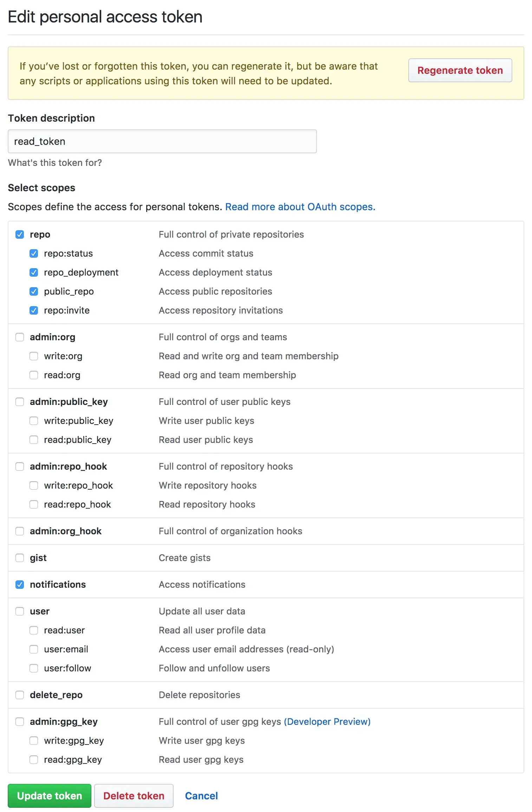Enable write:public_key scope checkbox
The width and height of the screenshot is (532, 812).
(x=34, y=421)
